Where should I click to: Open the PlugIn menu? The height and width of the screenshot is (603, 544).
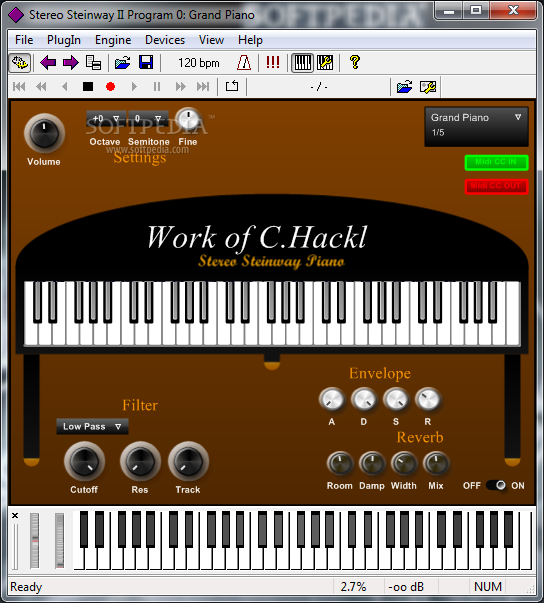[64, 40]
